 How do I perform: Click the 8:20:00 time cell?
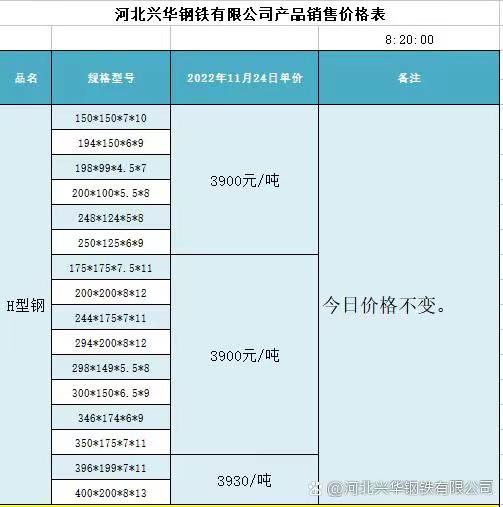[409, 40]
